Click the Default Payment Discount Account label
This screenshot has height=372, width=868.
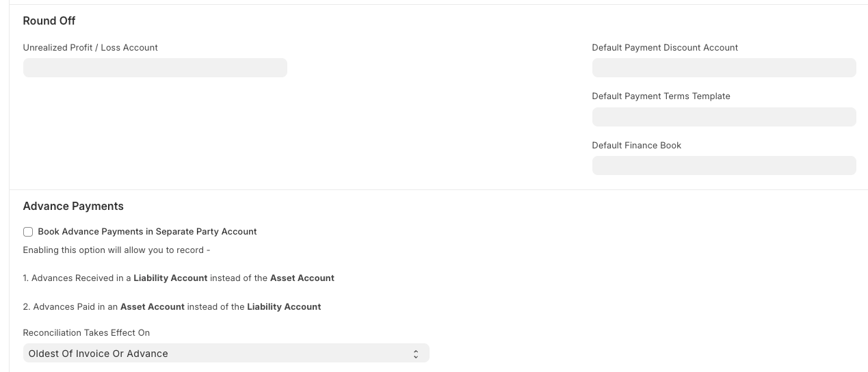(x=665, y=48)
